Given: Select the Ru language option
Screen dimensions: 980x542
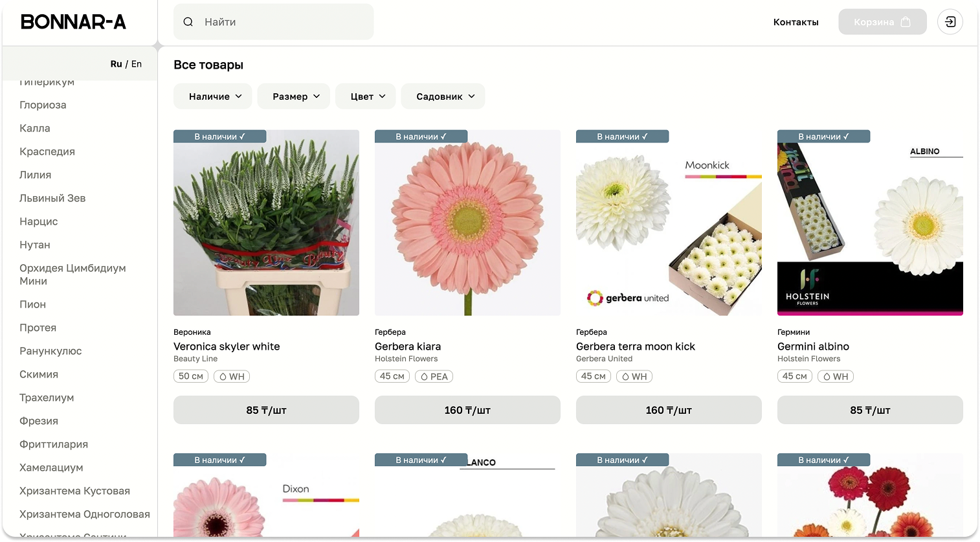Looking at the screenshot, I should [116, 64].
